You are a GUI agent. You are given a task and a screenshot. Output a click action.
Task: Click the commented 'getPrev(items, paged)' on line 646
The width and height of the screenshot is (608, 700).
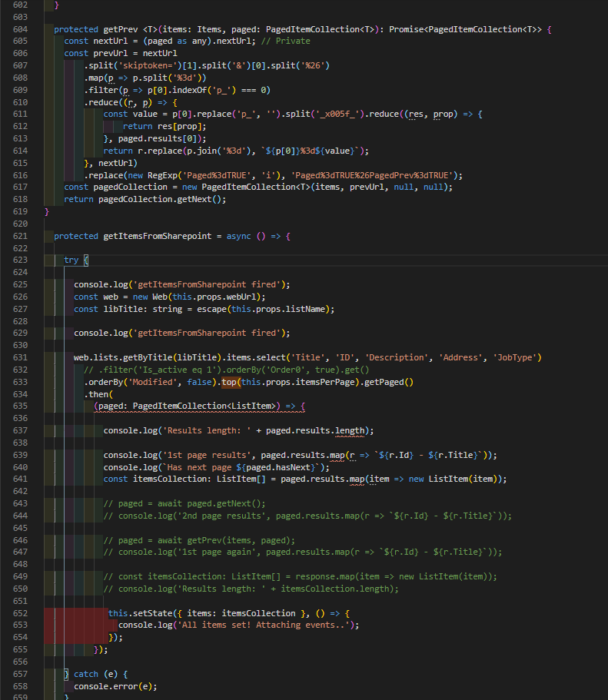pyautogui.click(x=238, y=540)
